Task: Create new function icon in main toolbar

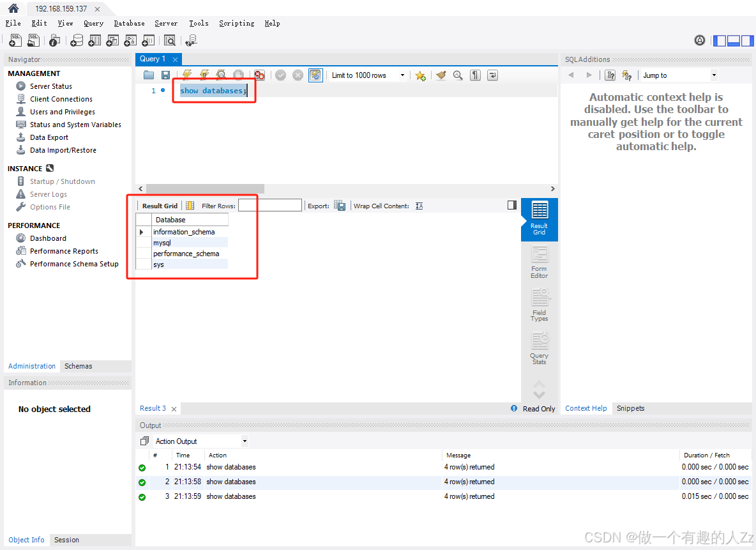Action: [148, 40]
